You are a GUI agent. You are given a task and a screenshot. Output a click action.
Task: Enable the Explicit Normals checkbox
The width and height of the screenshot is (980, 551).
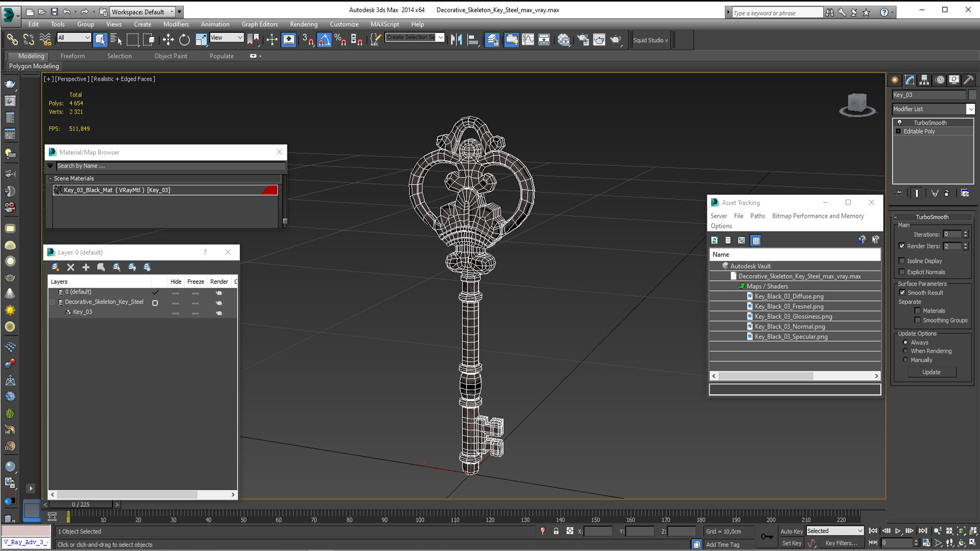902,272
